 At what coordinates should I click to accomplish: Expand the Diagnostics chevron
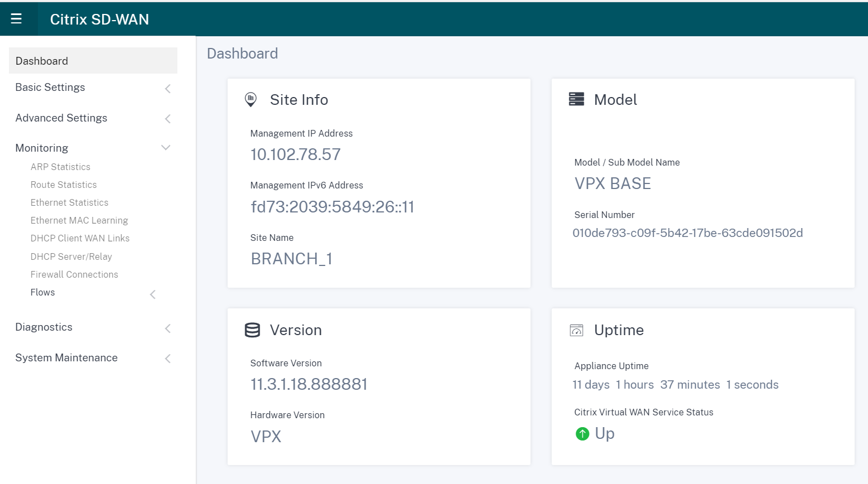[168, 328]
